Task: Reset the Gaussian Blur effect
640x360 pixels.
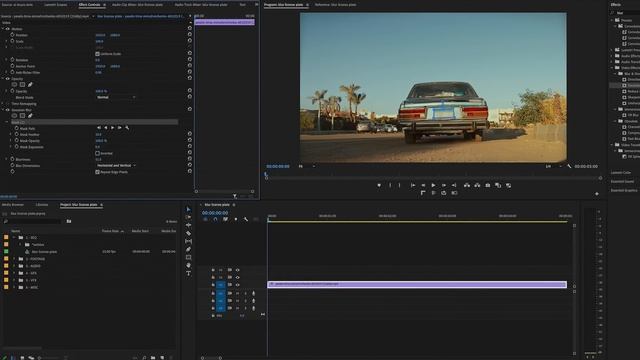Action: pyautogui.click(x=189, y=109)
